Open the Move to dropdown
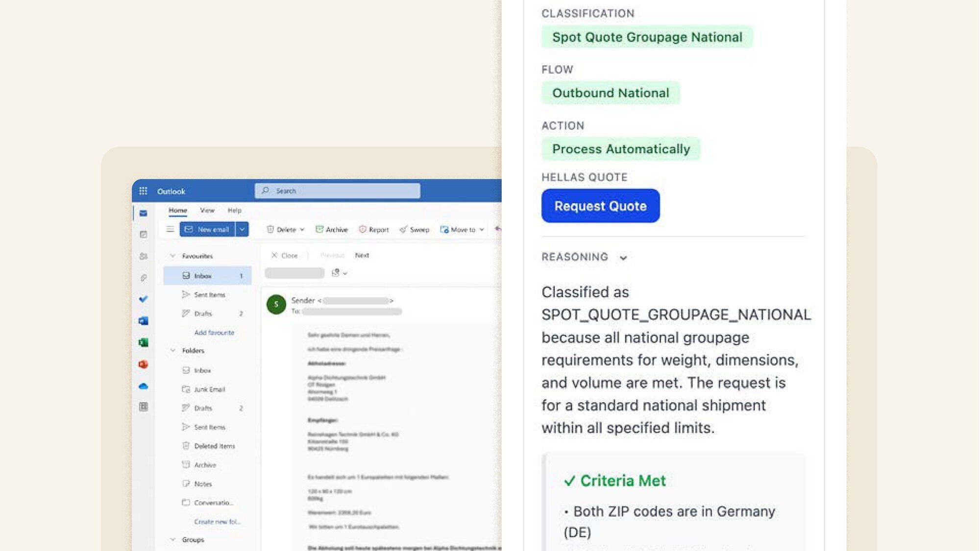The image size is (980, 551). 462,230
